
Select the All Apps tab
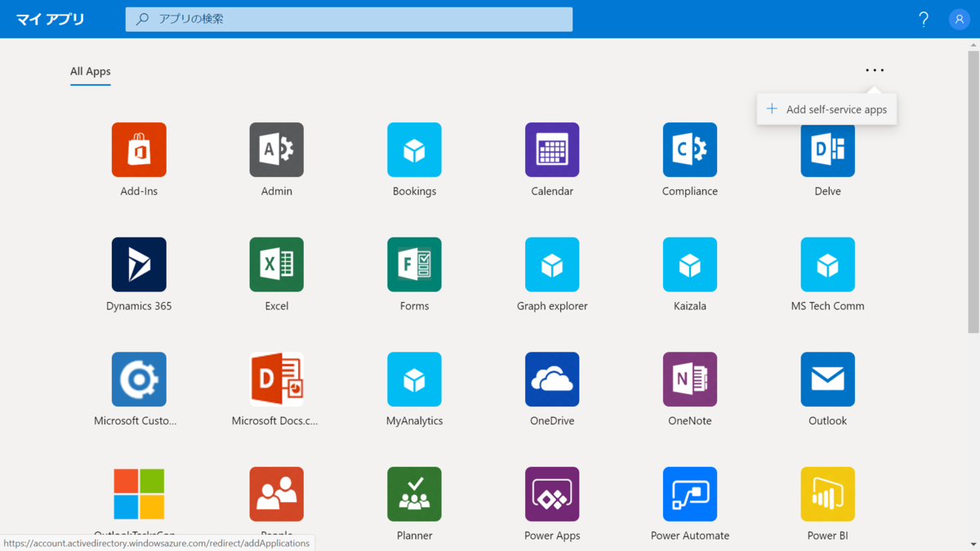[90, 72]
